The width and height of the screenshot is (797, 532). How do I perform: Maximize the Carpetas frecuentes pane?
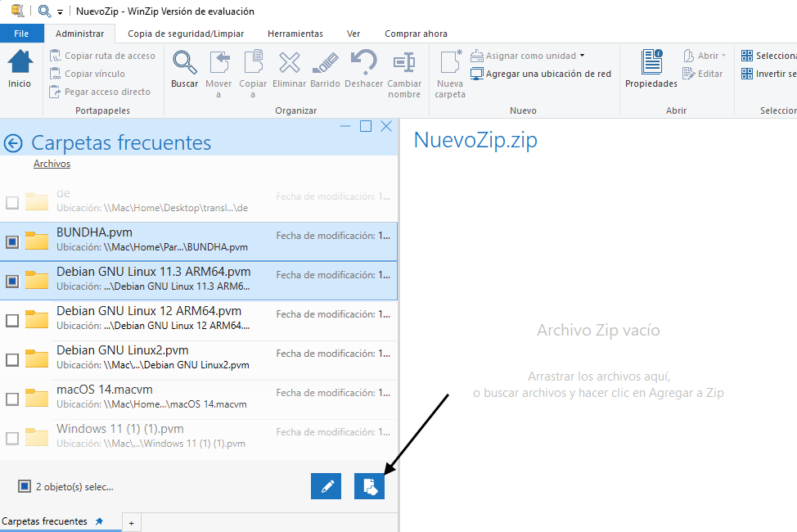[x=366, y=126]
